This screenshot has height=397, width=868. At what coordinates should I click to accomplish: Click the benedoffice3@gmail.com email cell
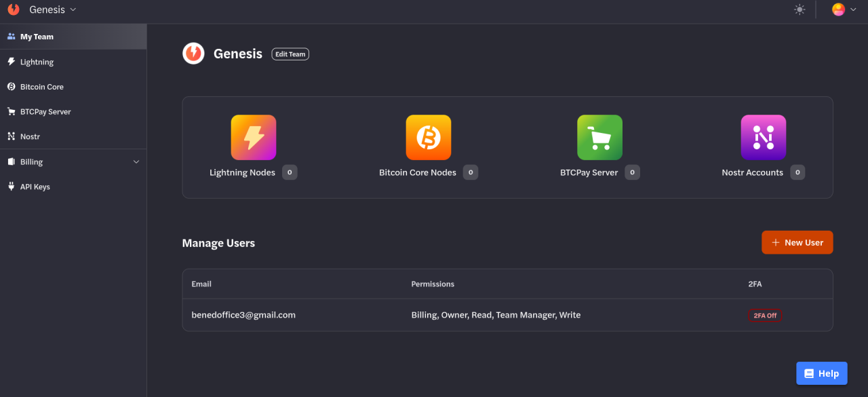click(x=243, y=315)
